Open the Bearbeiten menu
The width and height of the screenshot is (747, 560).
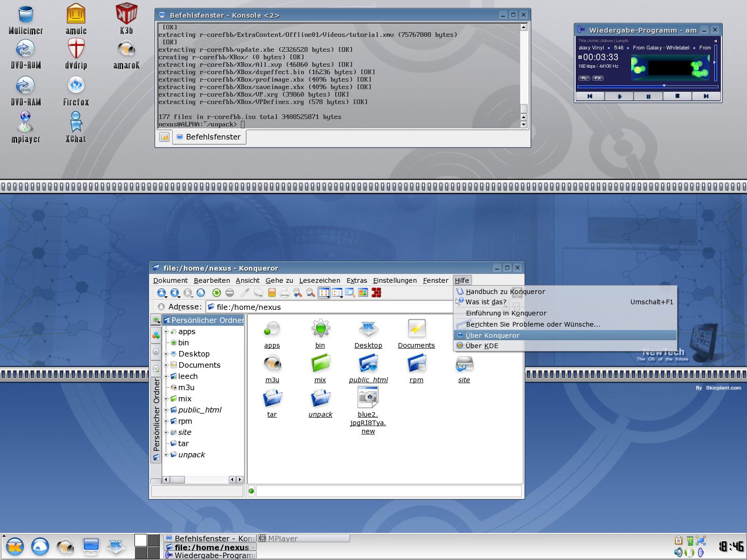(212, 280)
